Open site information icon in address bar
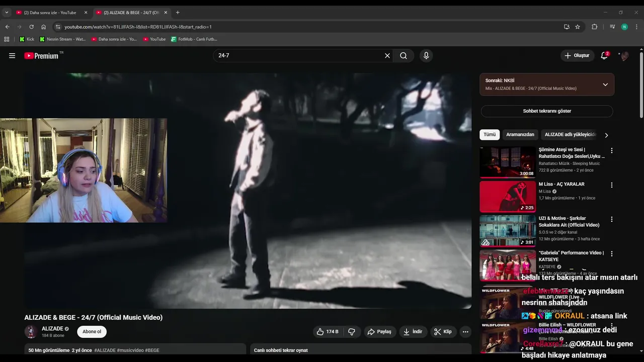This screenshot has width=644, height=362. (x=57, y=27)
